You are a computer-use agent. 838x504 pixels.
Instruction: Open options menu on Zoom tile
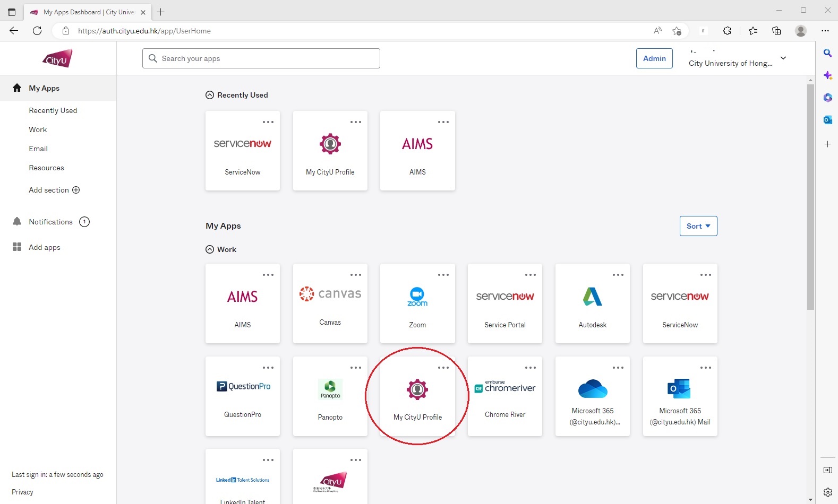(443, 275)
